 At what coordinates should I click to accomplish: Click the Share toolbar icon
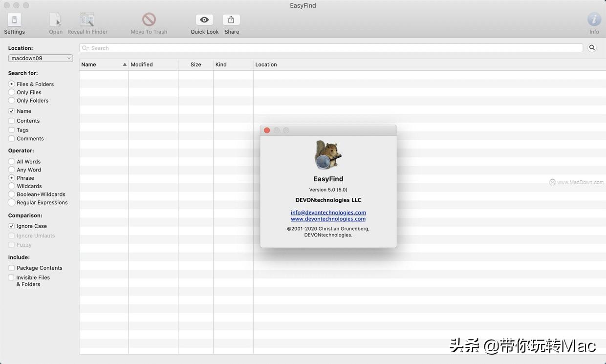231,20
